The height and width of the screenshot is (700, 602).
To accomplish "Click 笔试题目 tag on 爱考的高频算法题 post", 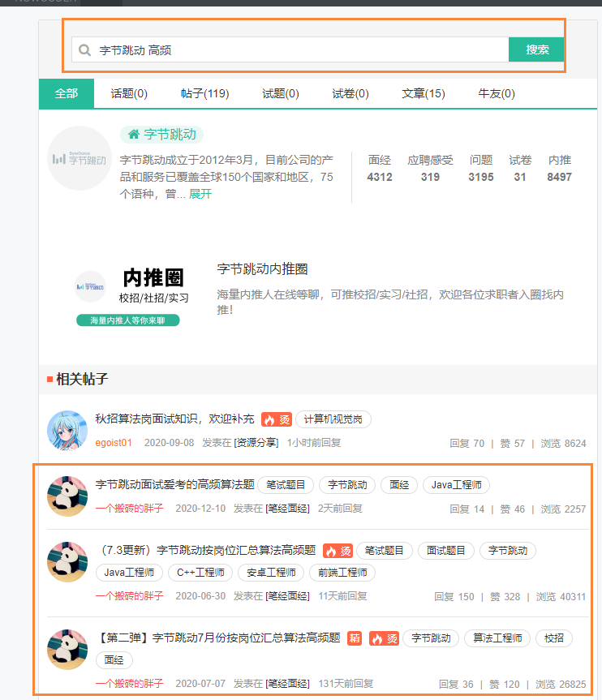I will (286, 485).
